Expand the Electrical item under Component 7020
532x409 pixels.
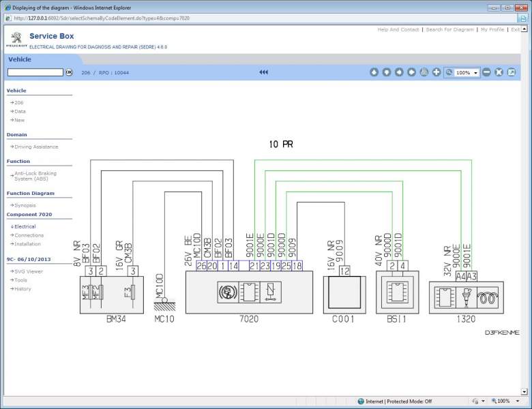coord(23,226)
